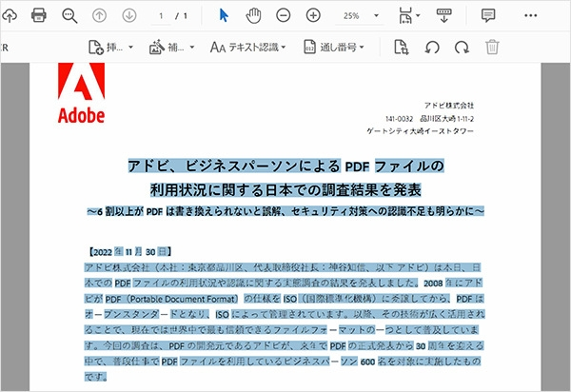Print the document with printer icon
571x392 pixels.
pyautogui.click(x=39, y=15)
